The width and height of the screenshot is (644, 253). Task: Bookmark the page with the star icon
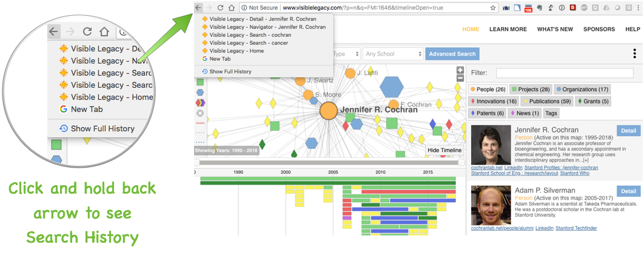493,7
